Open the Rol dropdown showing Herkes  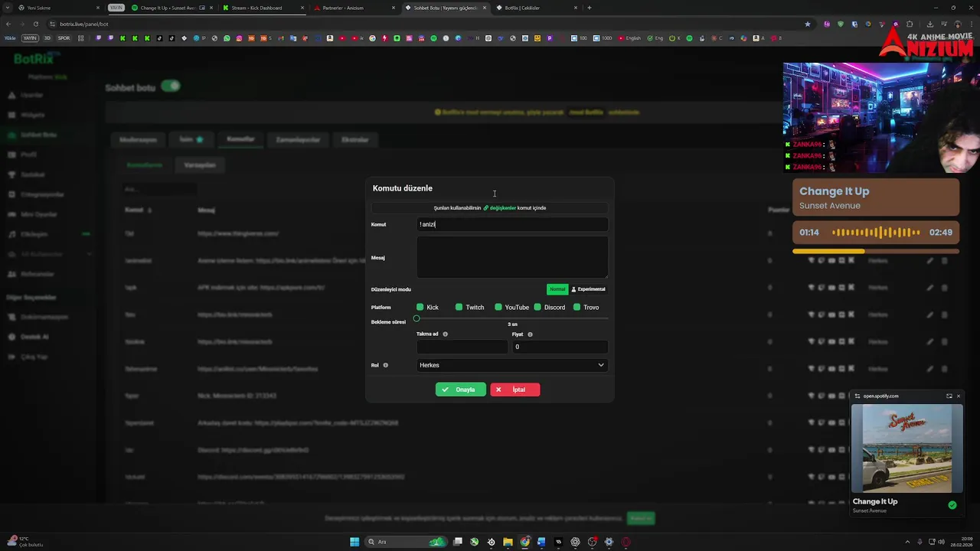click(512, 365)
